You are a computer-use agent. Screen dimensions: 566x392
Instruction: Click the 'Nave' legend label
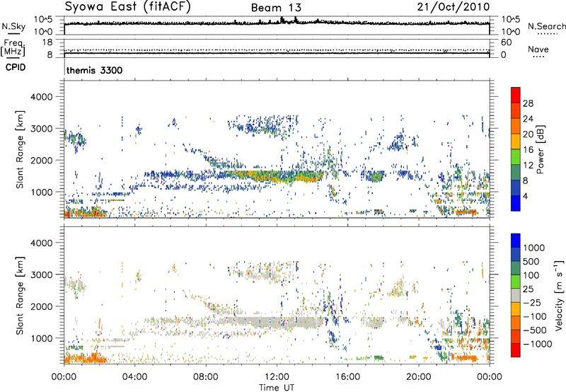[538, 49]
